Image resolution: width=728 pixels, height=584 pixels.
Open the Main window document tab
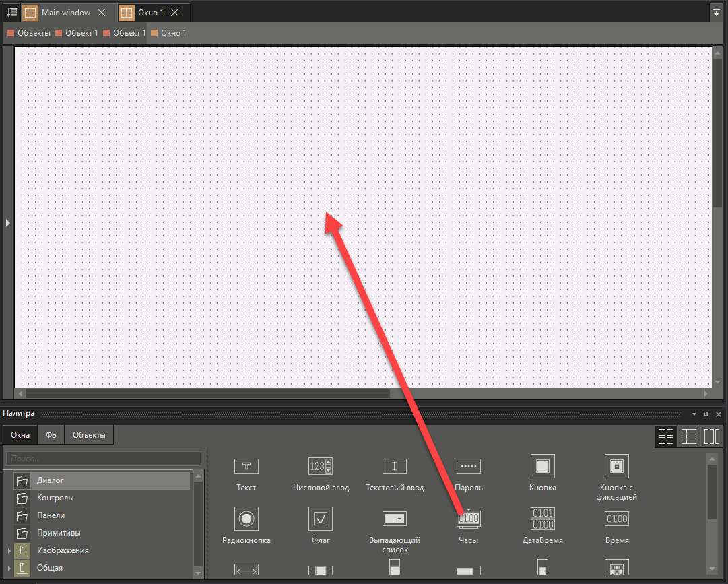point(65,13)
